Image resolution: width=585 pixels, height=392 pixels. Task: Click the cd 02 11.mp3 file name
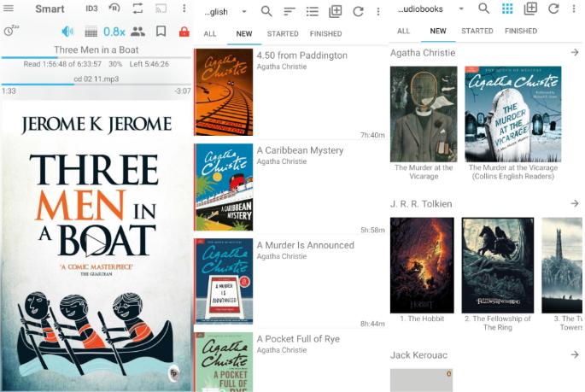[x=97, y=79]
